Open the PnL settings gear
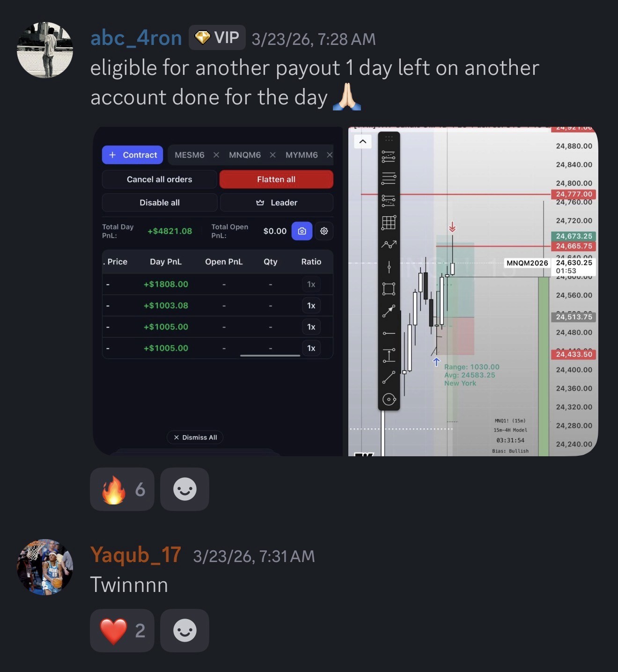This screenshot has width=618, height=672. [x=324, y=231]
